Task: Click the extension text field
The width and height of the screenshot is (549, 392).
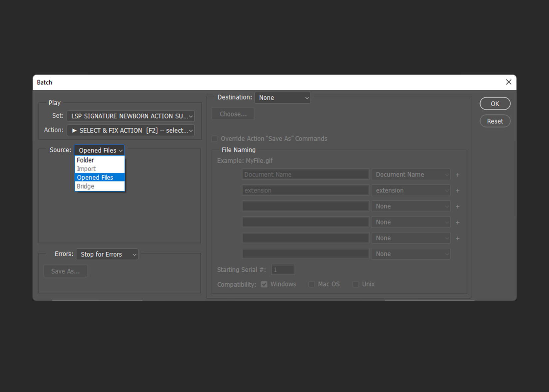Action: point(305,191)
